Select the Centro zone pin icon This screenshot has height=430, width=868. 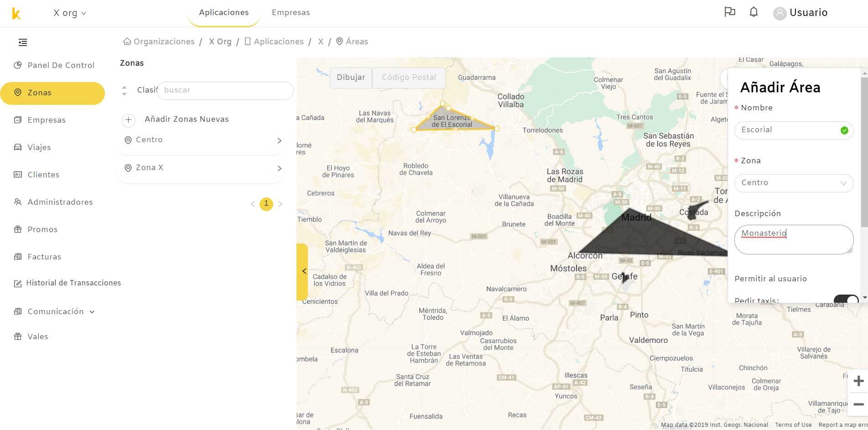[128, 140]
